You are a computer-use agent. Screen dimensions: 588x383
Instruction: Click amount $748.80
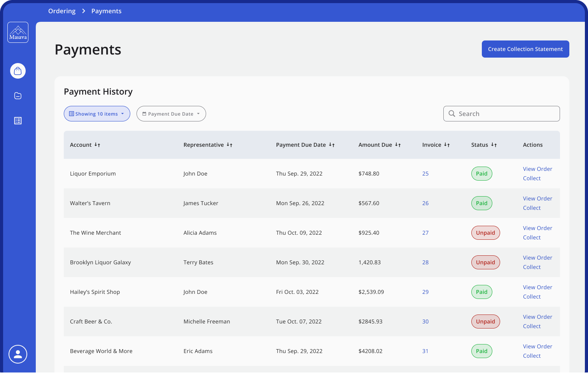[x=369, y=174]
